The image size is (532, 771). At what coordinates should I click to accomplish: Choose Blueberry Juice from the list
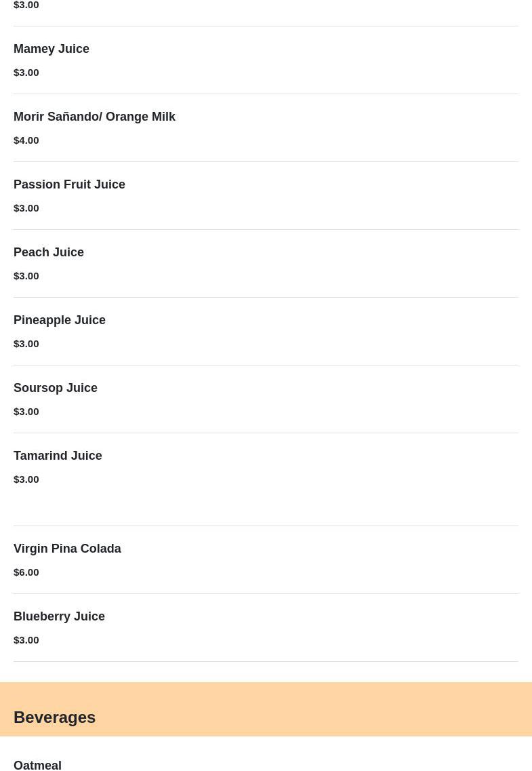pos(59,616)
